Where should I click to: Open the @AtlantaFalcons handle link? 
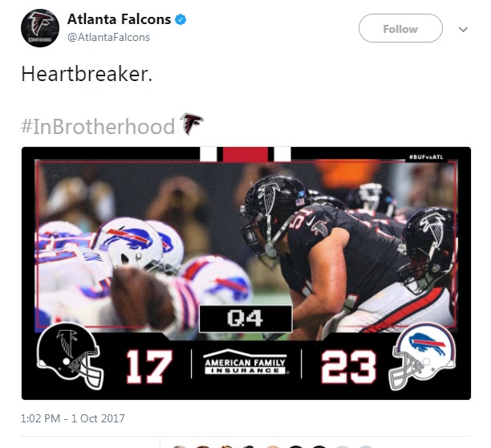pos(108,37)
